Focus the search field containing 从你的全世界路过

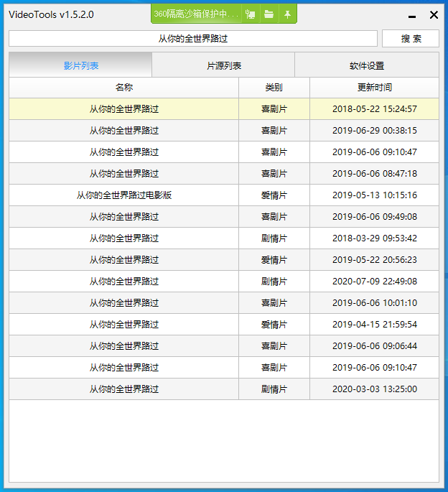tap(193, 39)
